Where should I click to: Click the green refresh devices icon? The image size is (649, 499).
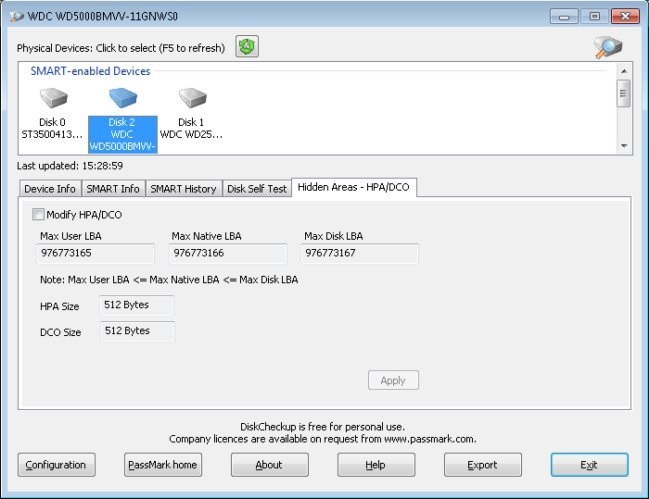(247, 46)
